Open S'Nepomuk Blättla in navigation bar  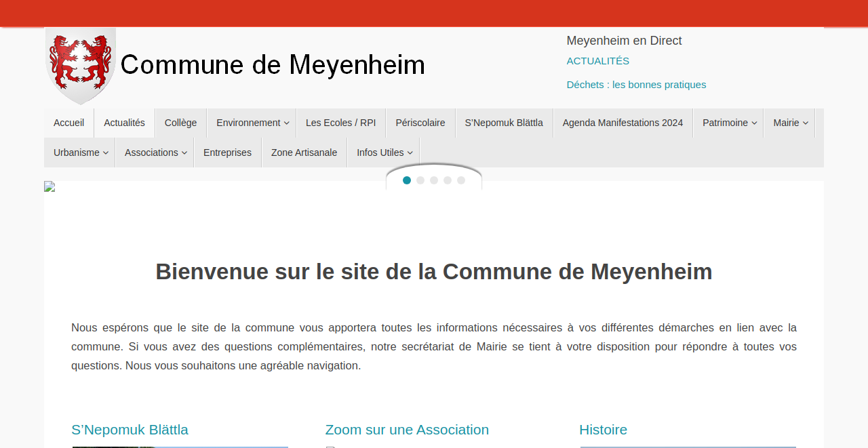504,123
